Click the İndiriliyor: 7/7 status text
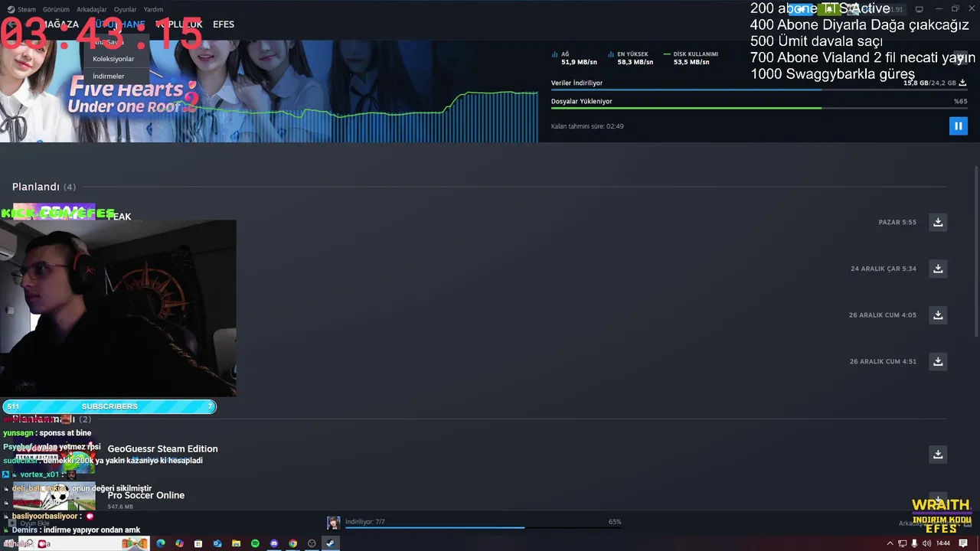This screenshot has width=980, height=551. click(365, 521)
